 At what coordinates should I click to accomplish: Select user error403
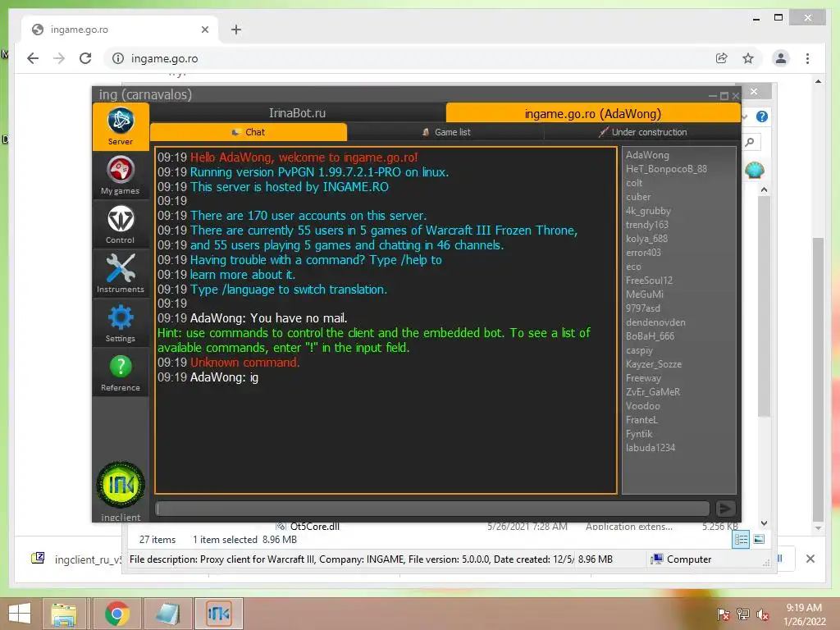click(x=643, y=253)
